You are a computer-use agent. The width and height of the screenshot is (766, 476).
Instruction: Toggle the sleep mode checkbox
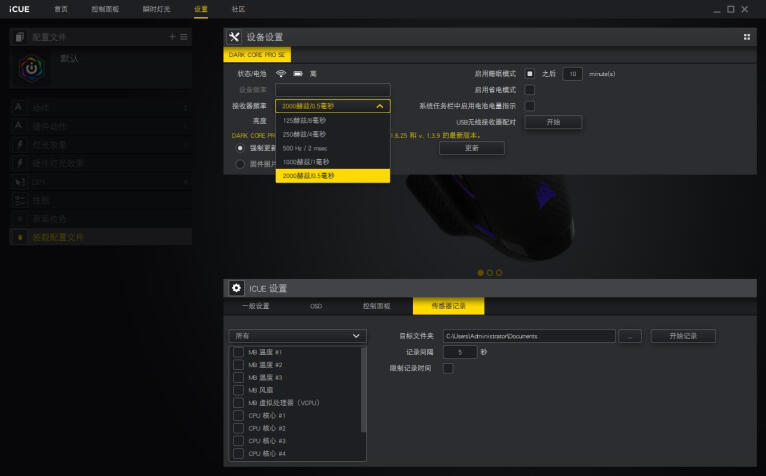(x=530, y=74)
